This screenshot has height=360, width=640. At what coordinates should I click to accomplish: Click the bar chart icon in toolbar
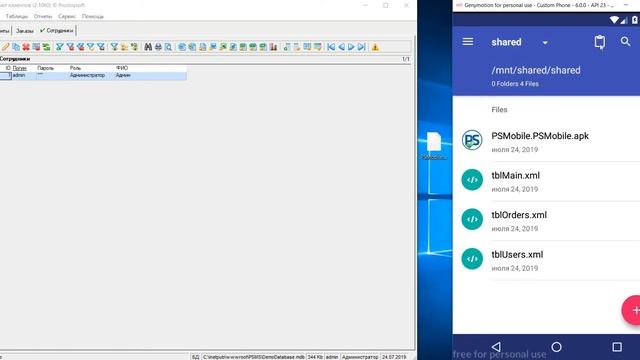273,47
